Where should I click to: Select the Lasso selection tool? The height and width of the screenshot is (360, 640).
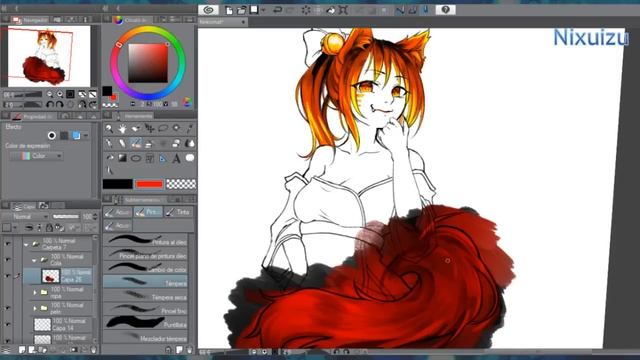click(163, 129)
